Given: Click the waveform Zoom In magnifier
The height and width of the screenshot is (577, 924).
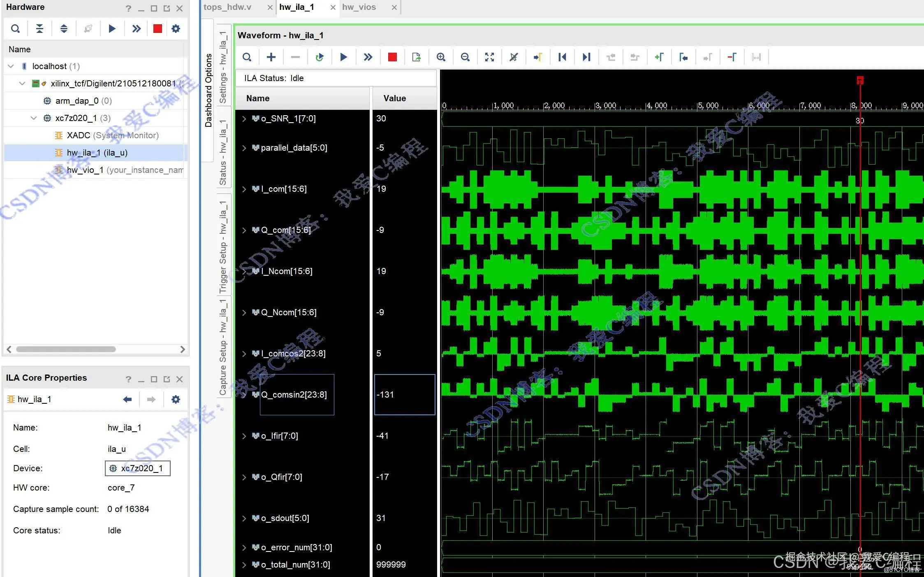Looking at the screenshot, I should (x=441, y=57).
